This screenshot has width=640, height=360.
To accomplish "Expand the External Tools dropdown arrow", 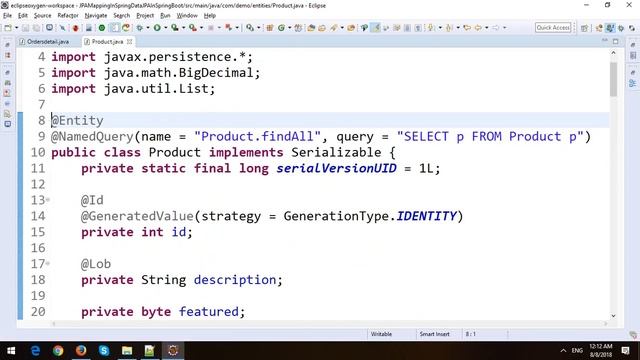I will coord(202,28).
